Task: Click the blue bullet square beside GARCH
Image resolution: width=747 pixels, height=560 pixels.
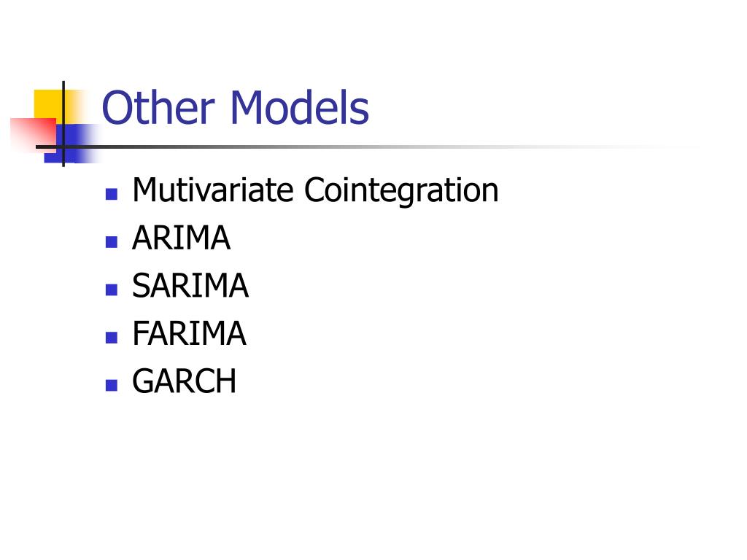Action: [x=112, y=385]
